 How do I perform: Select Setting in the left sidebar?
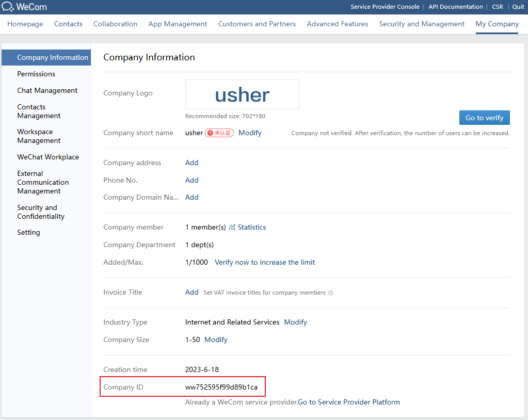[28, 233]
